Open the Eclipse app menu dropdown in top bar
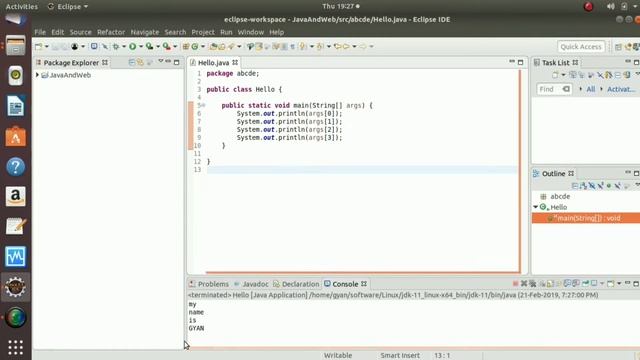This screenshot has height=360, width=640. coord(86,7)
